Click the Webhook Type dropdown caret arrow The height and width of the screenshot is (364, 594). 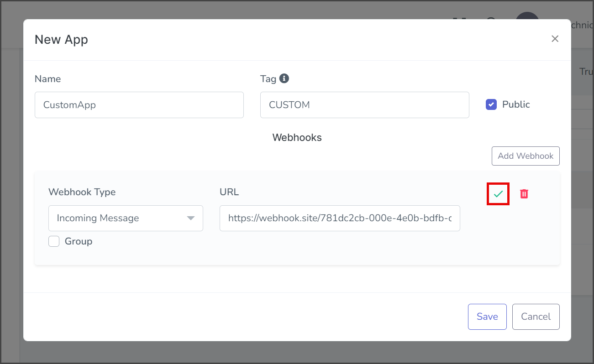coord(191,218)
